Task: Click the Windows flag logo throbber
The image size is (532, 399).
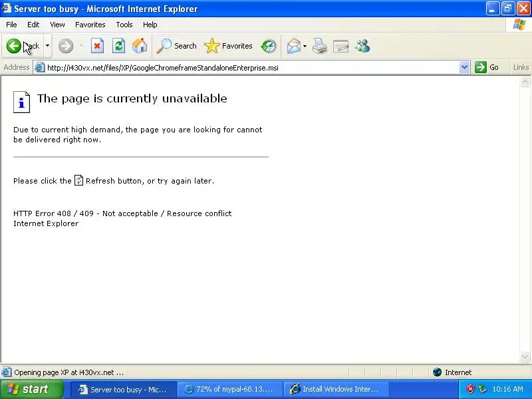Action: point(519,25)
